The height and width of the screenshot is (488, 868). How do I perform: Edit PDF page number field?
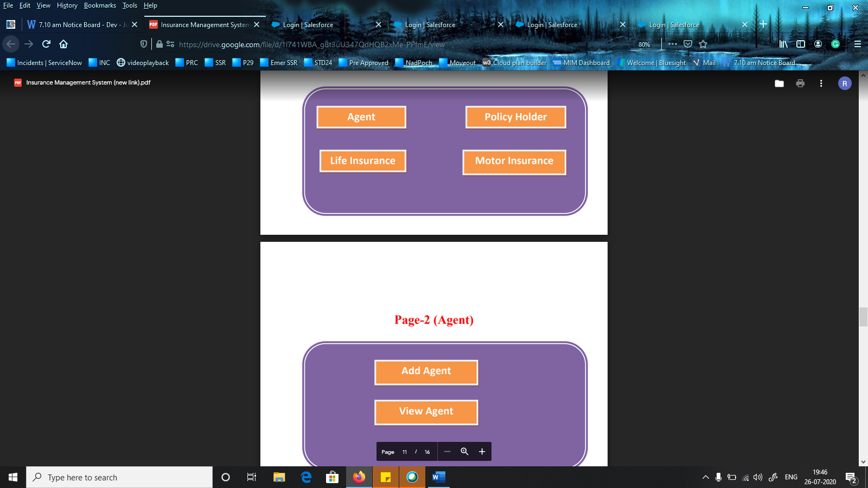[x=405, y=452]
